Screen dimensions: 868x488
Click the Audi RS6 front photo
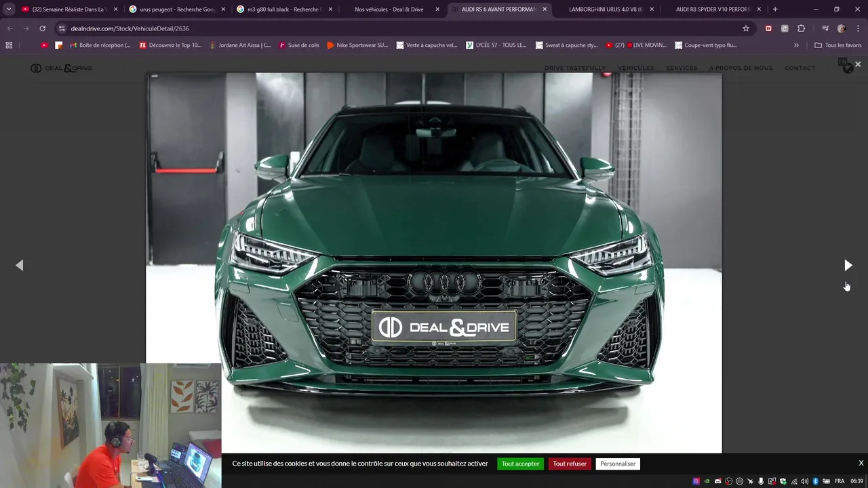coord(434,263)
